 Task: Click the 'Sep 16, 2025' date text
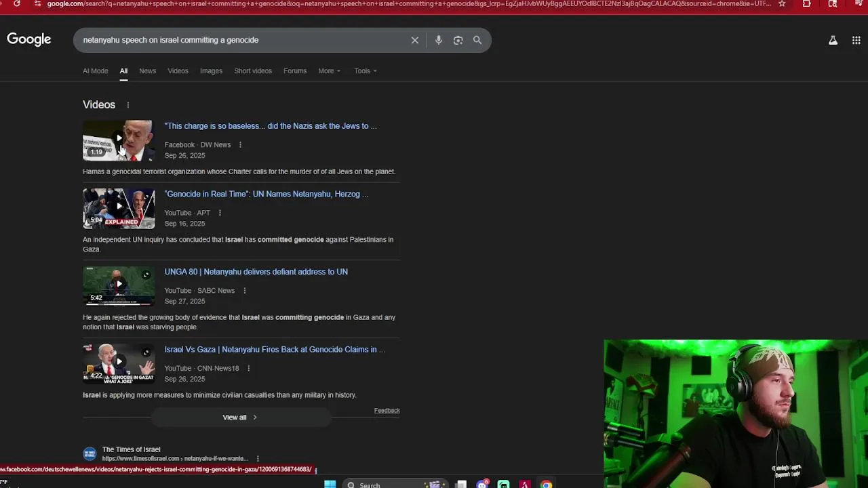click(x=184, y=224)
